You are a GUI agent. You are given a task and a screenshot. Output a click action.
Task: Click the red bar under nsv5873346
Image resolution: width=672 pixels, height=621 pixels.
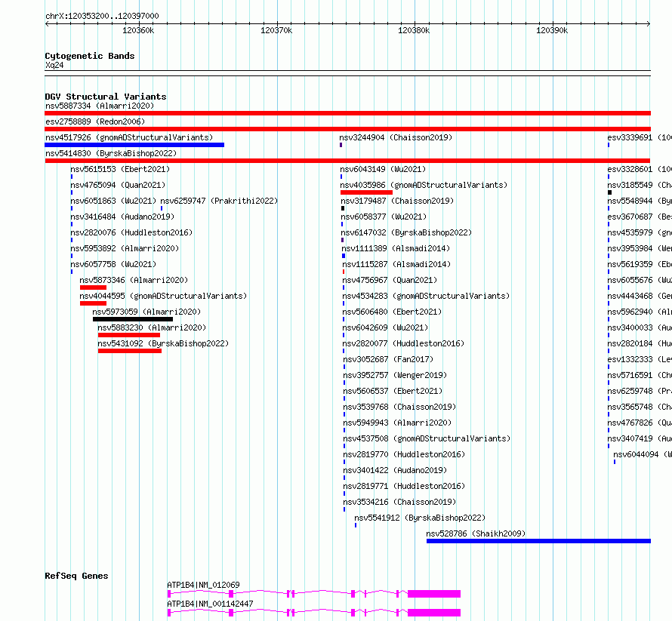tap(93, 287)
